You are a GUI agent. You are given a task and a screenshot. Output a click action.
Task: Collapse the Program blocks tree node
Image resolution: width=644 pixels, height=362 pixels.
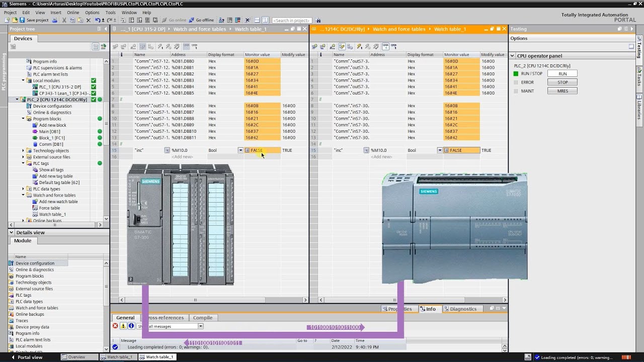coord(23,119)
